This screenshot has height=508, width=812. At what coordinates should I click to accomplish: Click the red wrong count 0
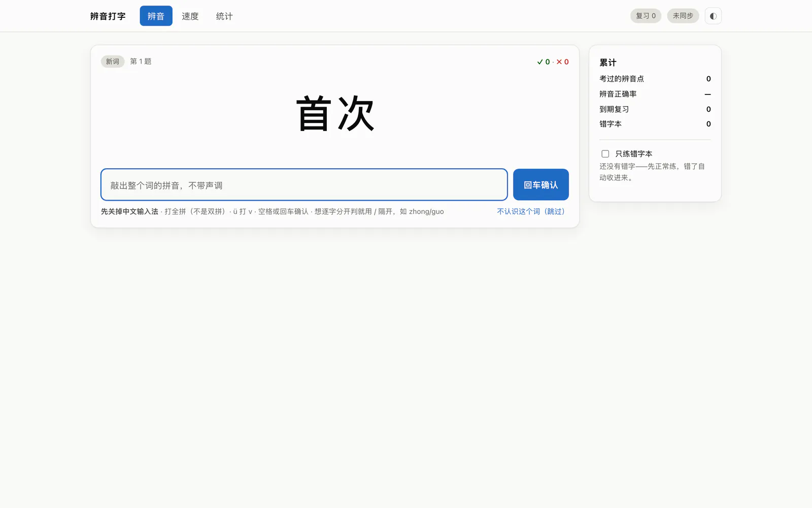pos(562,62)
